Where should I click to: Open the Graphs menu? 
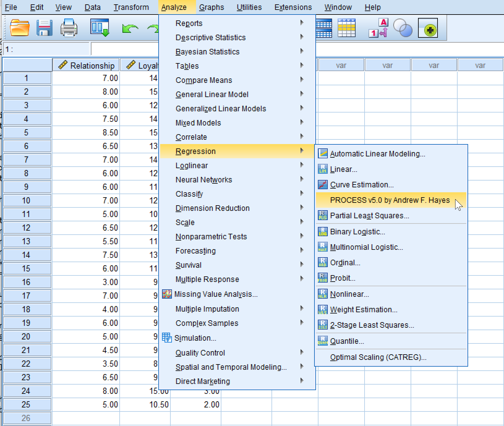(211, 7)
